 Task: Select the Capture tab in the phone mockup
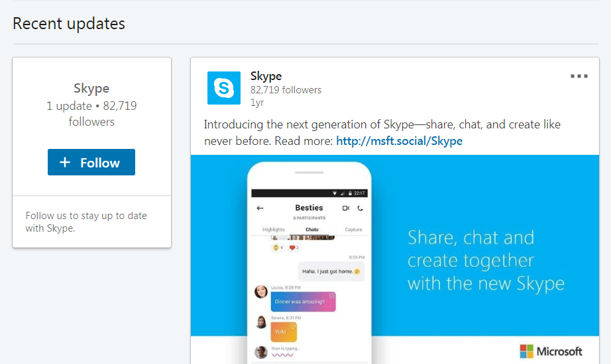(353, 230)
